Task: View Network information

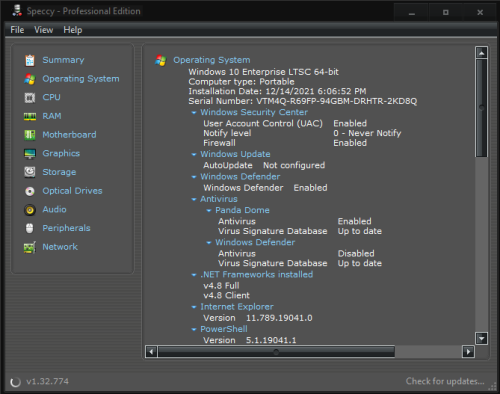Action: [x=60, y=247]
